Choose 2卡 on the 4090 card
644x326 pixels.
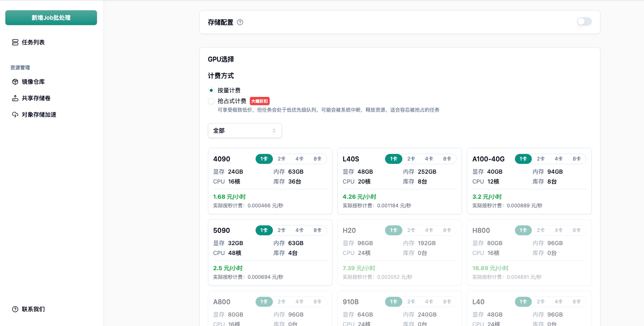(282, 159)
